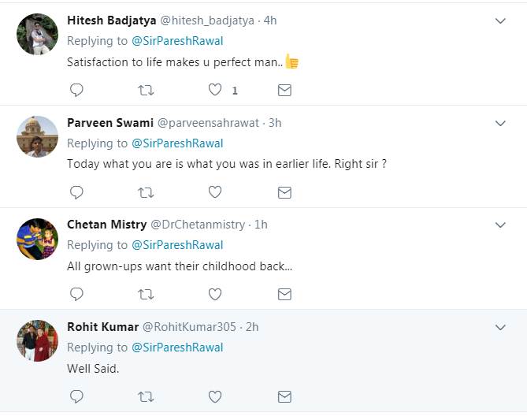Like Rohit Kumar's "Well Said." tweet
This screenshot has width=527, height=420.
pos(215,396)
